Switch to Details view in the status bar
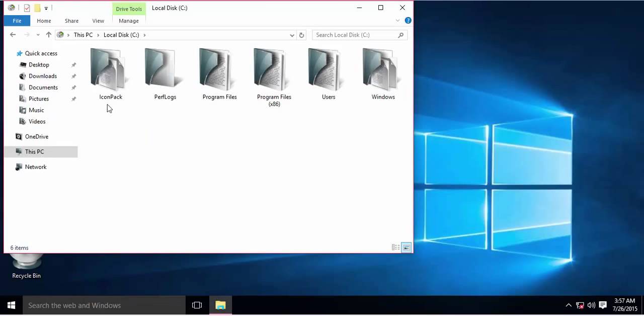The image size is (644, 316). tap(396, 247)
